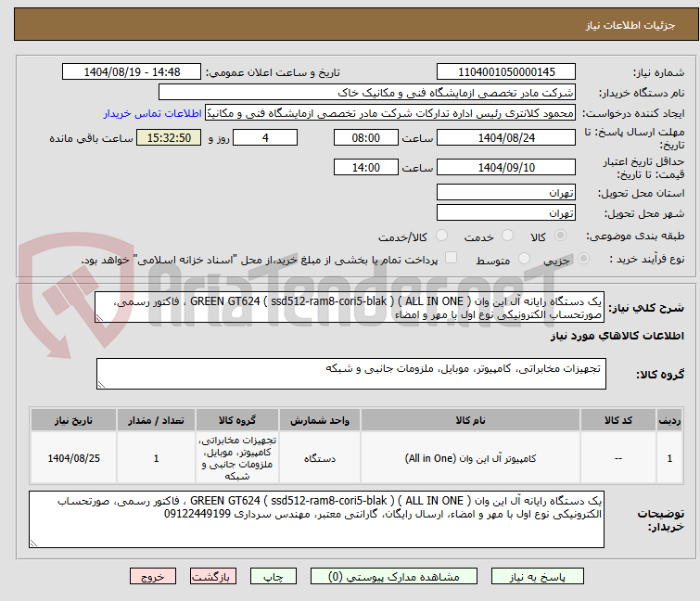Open اطلاعات تماس خریدار link
Viewport: 700px width, 601px height.
point(152,113)
